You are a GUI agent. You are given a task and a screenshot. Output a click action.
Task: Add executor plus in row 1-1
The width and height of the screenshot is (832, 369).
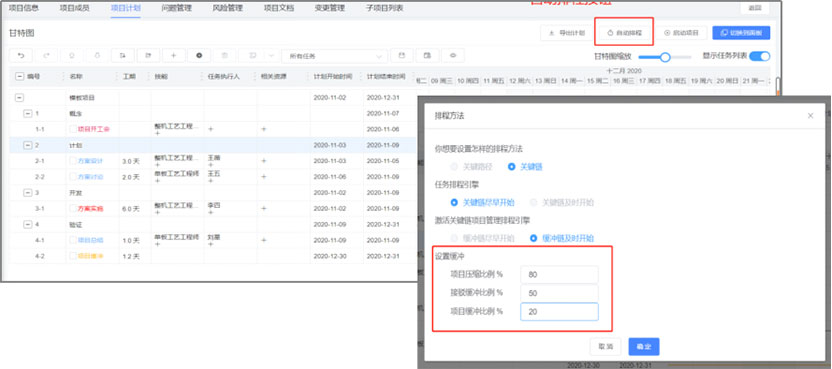(211, 129)
